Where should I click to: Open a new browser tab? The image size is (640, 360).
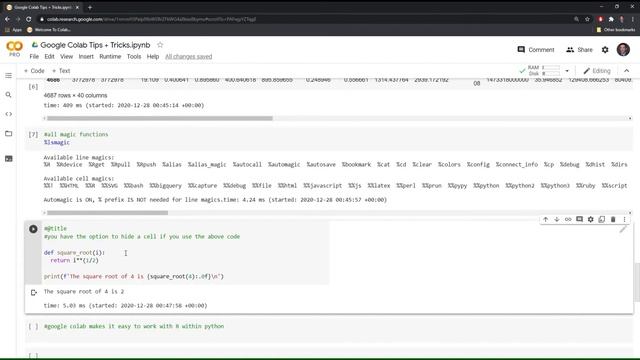point(90,7)
